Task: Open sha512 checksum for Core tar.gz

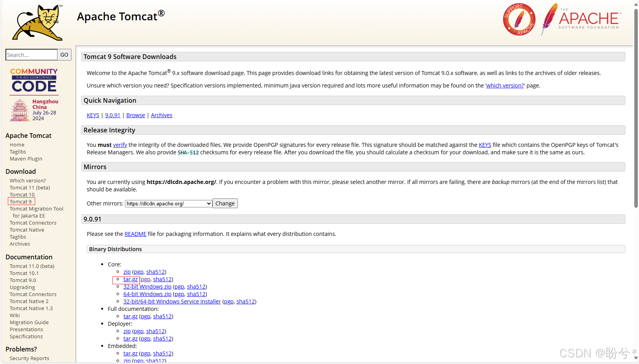Action: click(162, 279)
